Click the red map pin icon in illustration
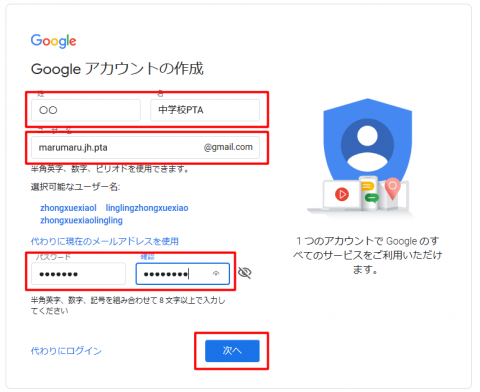Viewport: 480px width, 392px height. pyautogui.click(x=392, y=188)
